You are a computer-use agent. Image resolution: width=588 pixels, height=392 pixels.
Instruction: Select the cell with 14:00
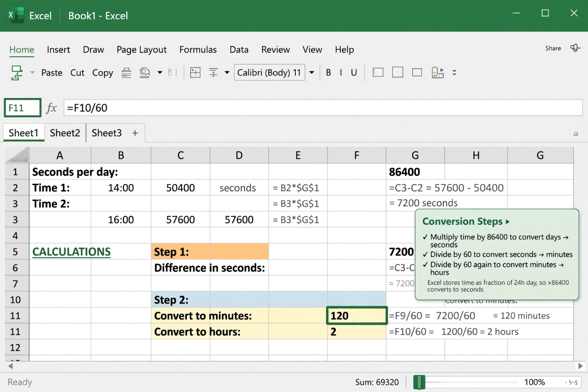pos(121,187)
